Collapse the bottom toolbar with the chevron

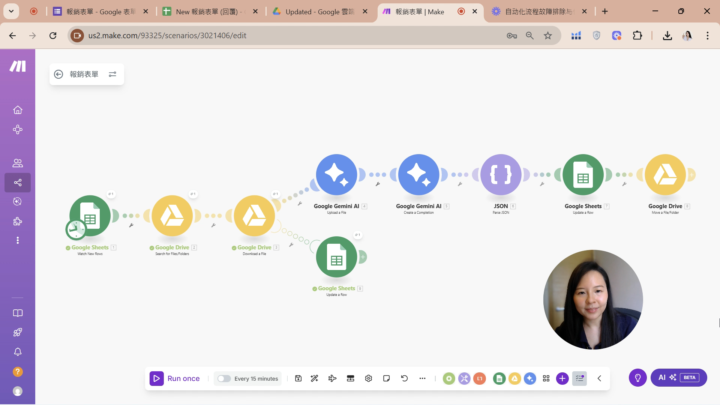599,378
